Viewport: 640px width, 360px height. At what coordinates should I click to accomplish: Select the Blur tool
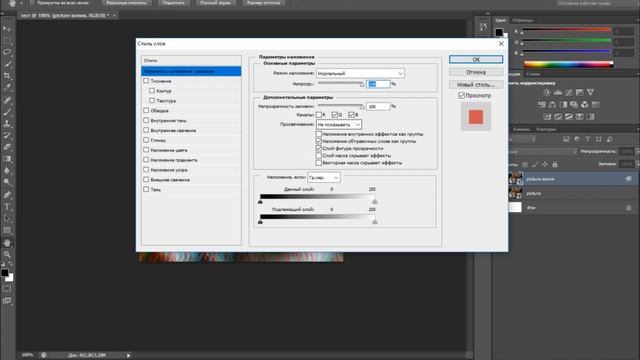[x=7, y=171]
